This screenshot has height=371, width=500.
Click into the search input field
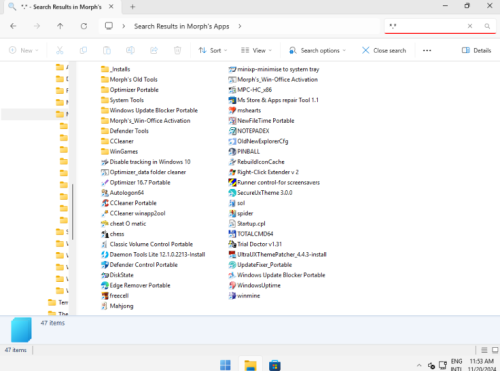(428, 26)
